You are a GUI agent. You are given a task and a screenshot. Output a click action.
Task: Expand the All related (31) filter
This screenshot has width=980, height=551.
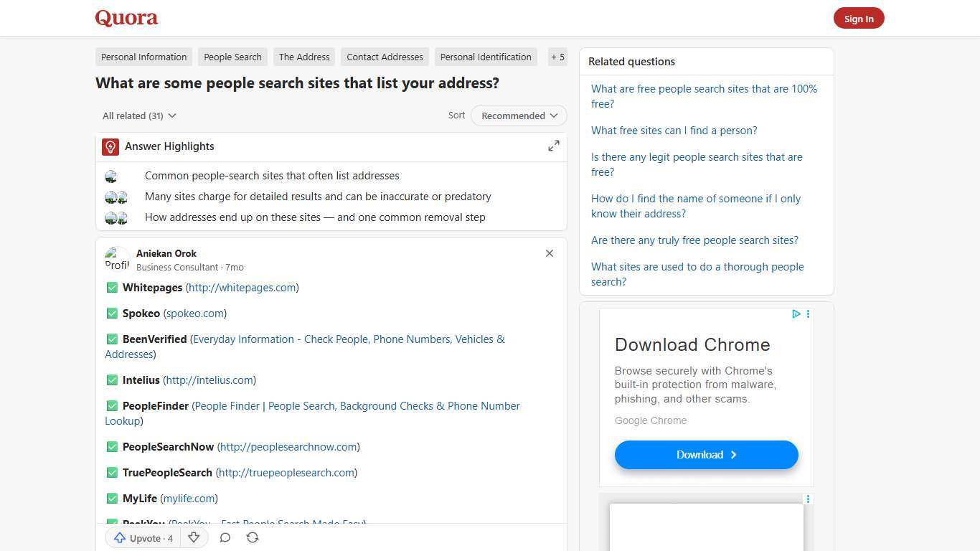coord(138,116)
